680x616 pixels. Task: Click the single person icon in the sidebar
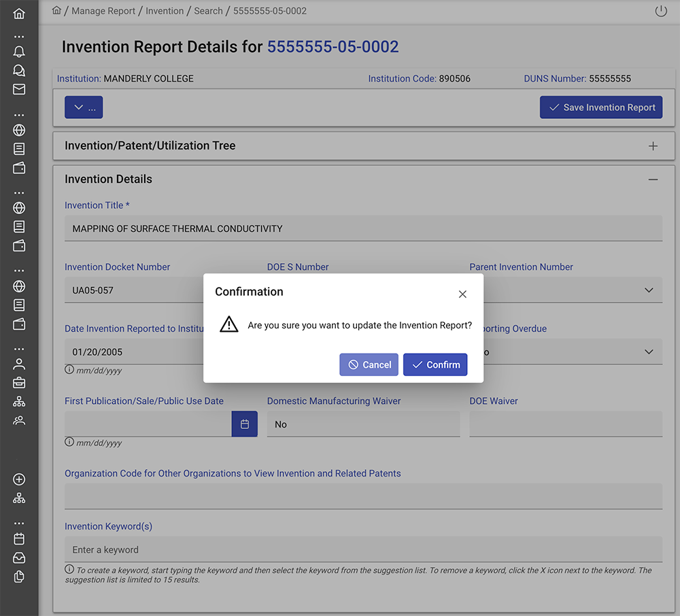(x=19, y=363)
